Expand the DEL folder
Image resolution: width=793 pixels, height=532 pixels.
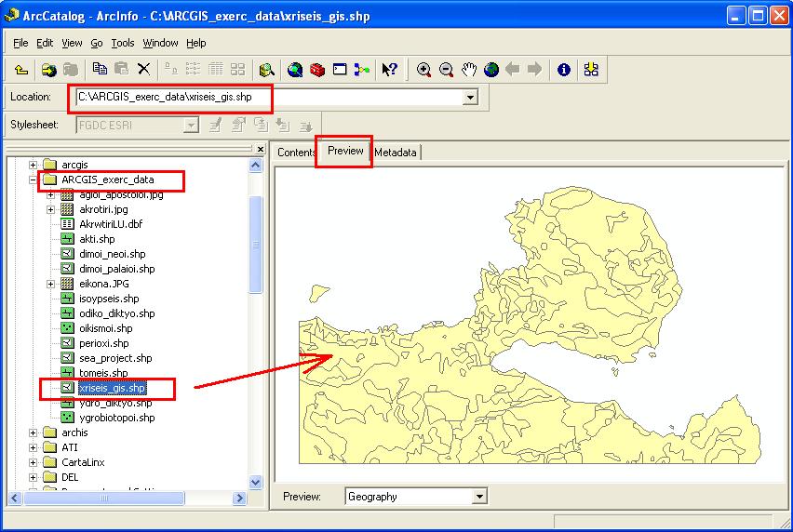click(33, 477)
